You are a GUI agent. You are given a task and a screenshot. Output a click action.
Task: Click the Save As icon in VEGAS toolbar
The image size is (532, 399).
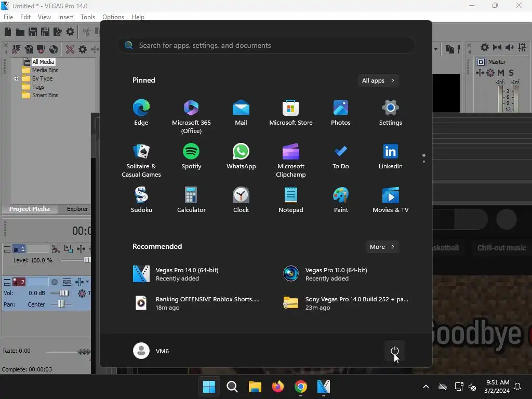coord(45,32)
